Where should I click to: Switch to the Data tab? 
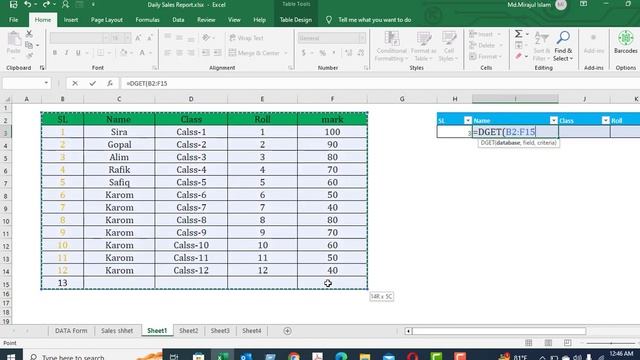[178, 20]
